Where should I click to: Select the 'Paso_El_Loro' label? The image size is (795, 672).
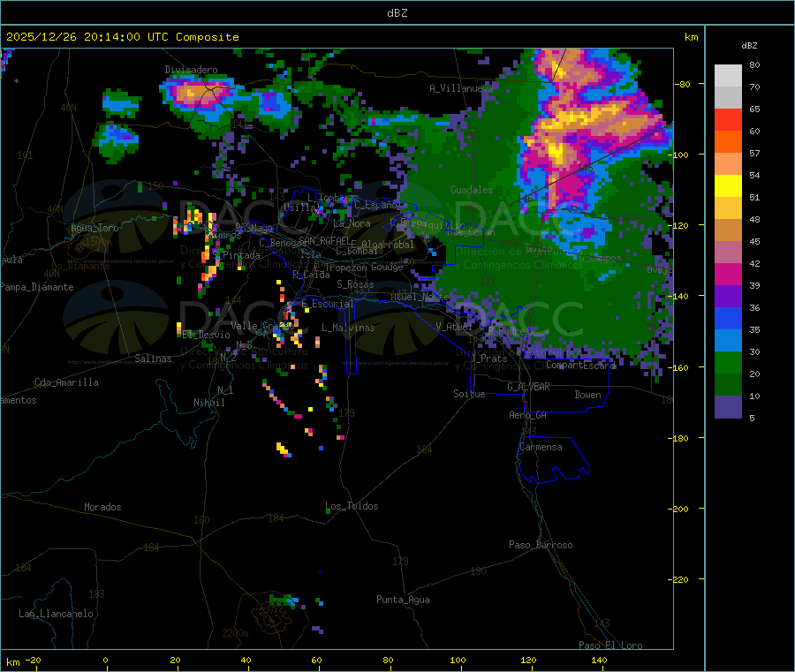click(x=610, y=646)
